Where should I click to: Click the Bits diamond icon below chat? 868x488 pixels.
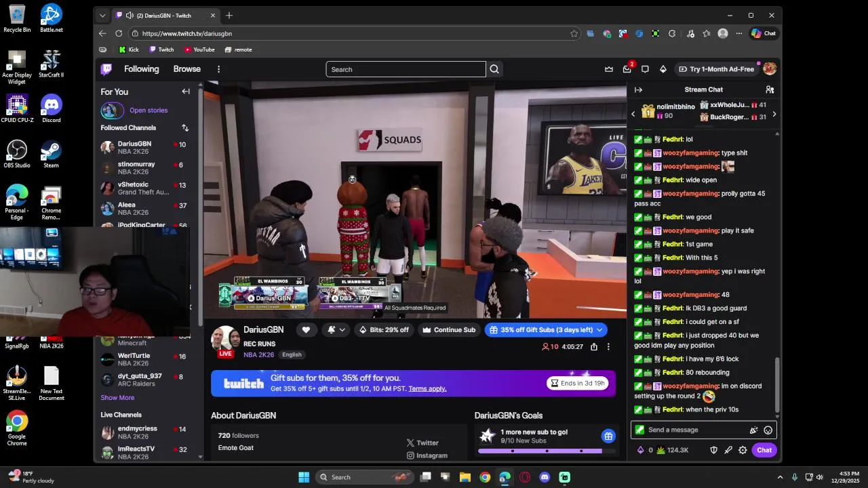(641, 450)
